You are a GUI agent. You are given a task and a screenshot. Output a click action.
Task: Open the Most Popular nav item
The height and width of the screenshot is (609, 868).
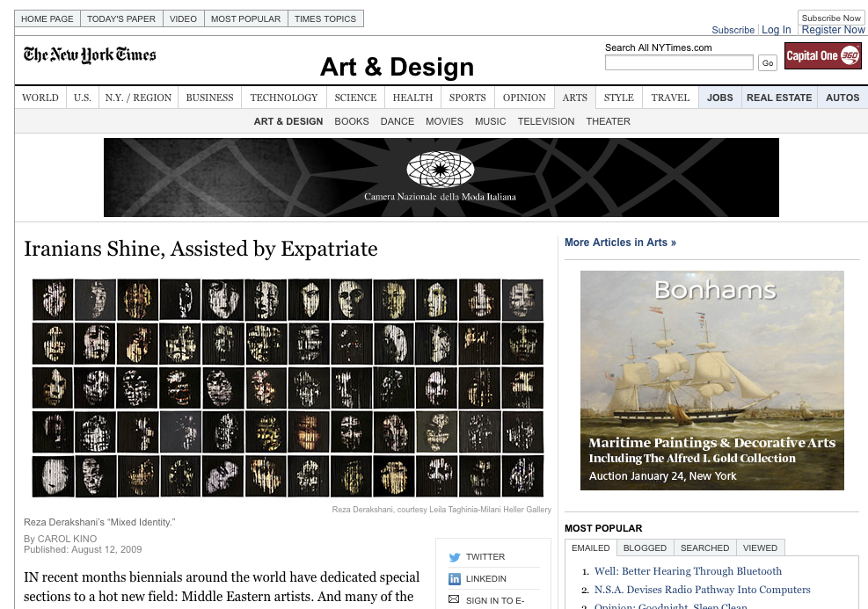pos(245,18)
